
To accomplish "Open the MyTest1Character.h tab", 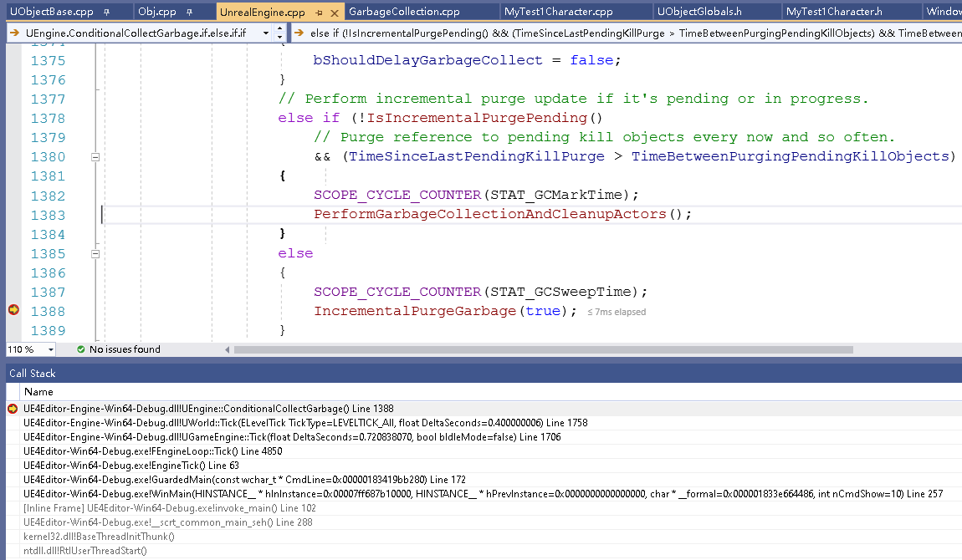I will coord(834,12).
